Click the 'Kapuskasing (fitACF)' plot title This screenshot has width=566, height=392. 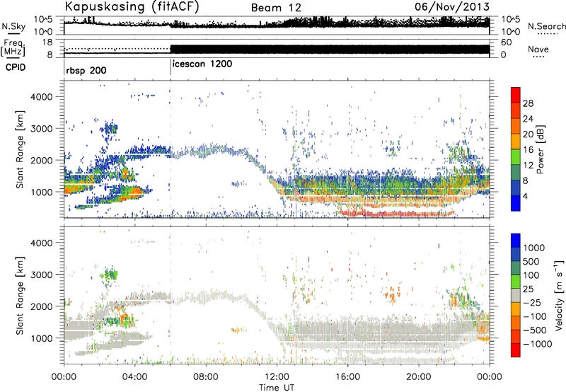132,6
